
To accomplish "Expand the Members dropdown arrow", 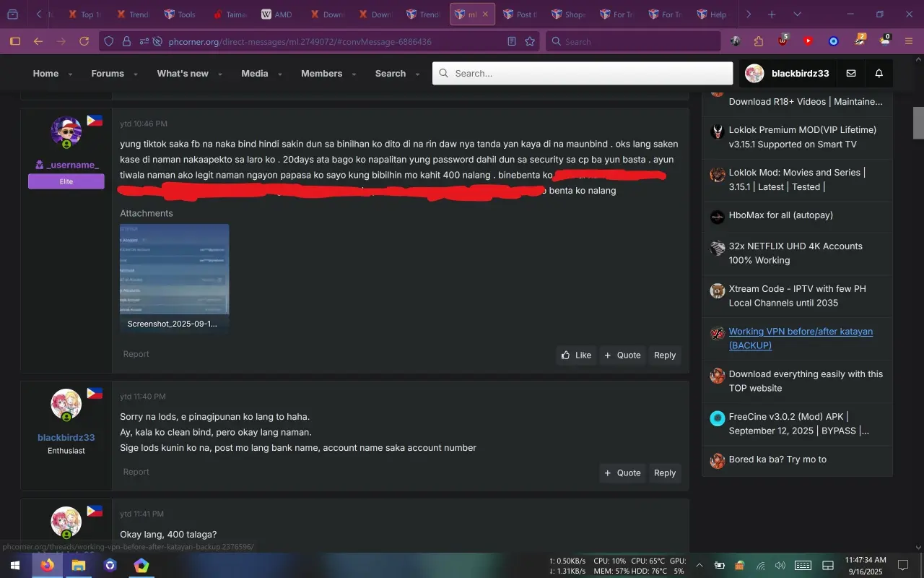I will pyautogui.click(x=354, y=74).
